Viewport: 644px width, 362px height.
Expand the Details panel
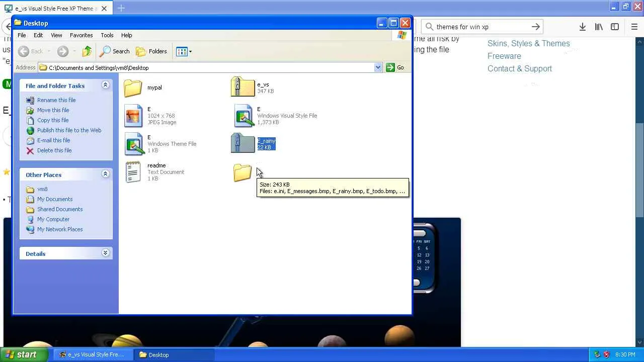105,253
